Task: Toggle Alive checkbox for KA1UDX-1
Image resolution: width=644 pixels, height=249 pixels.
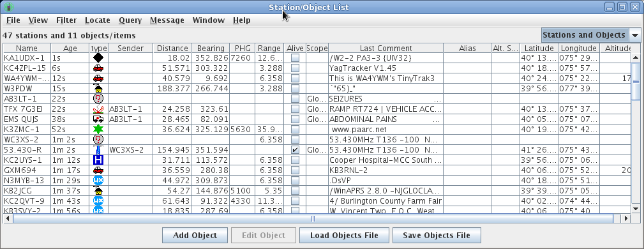Action: click(x=295, y=58)
